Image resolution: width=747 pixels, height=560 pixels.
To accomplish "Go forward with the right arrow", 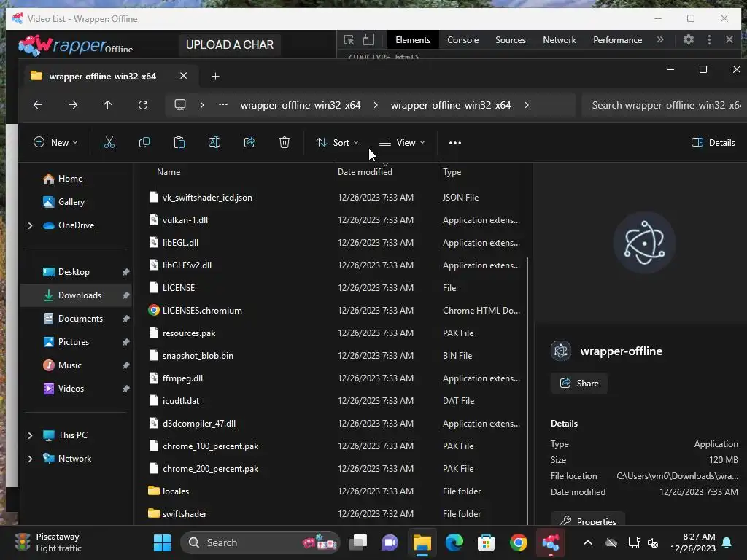I will (73, 105).
